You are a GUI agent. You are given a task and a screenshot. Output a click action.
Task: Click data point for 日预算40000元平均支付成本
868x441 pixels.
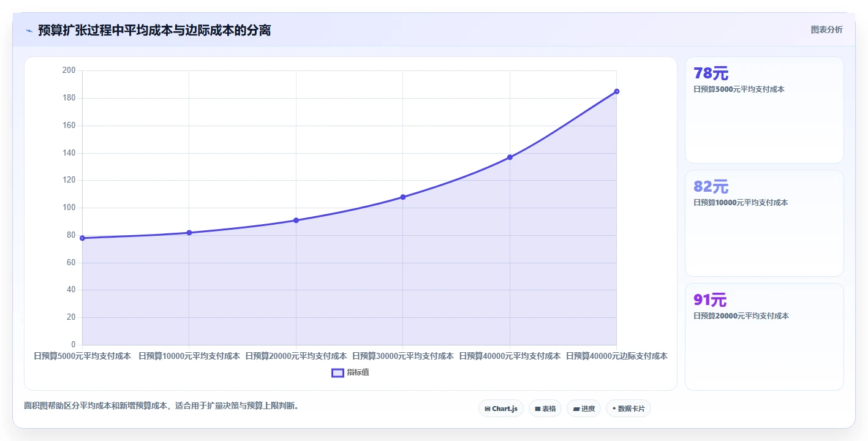pos(510,157)
